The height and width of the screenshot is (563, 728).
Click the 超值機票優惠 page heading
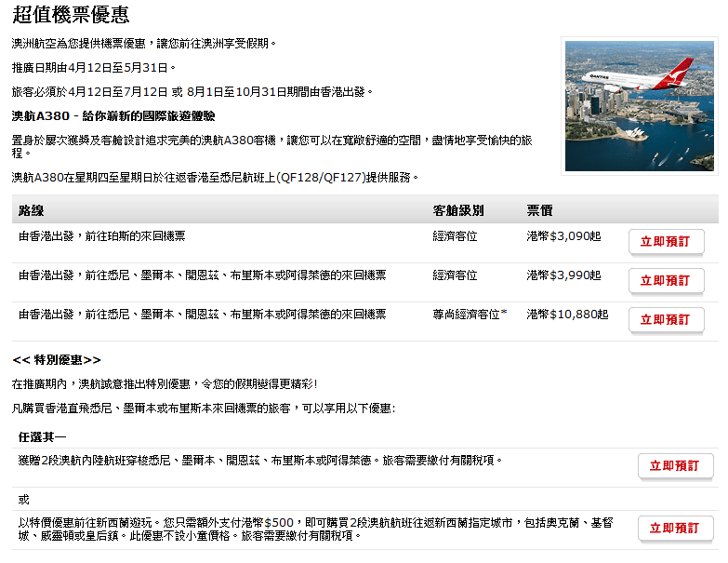[71, 15]
